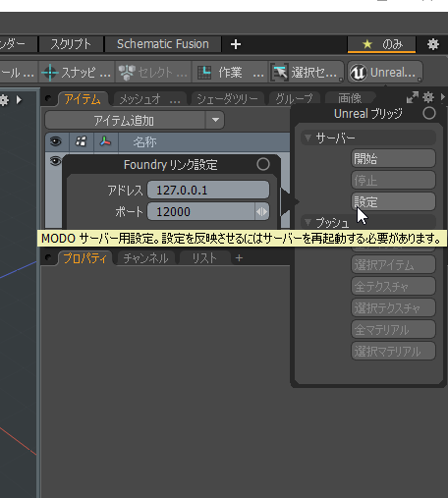Edit the アドレス field 127.0.0.1
Viewport: 448px width, 498px height.
click(x=208, y=190)
